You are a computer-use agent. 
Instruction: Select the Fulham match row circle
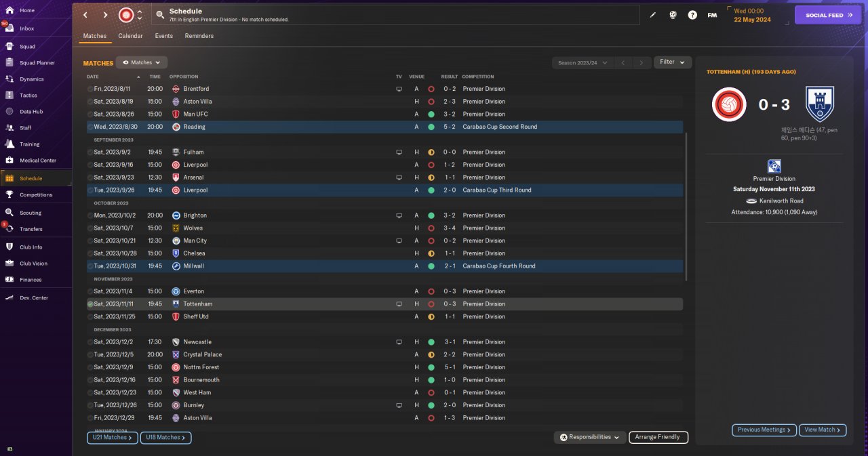[x=90, y=152]
